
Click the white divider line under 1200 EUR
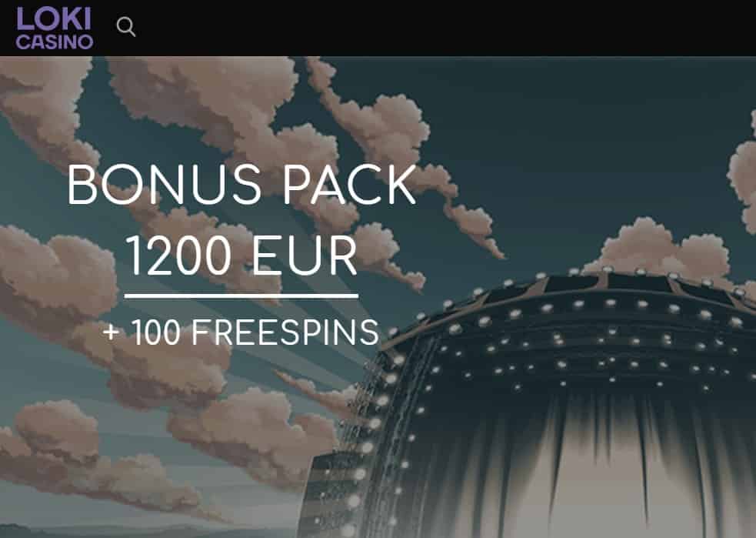tap(241, 296)
